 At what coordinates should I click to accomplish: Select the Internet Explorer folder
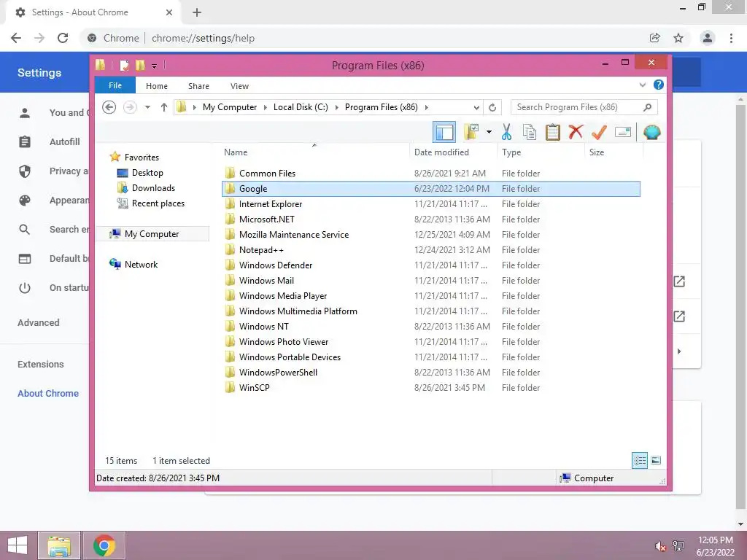[x=431, y=204]
